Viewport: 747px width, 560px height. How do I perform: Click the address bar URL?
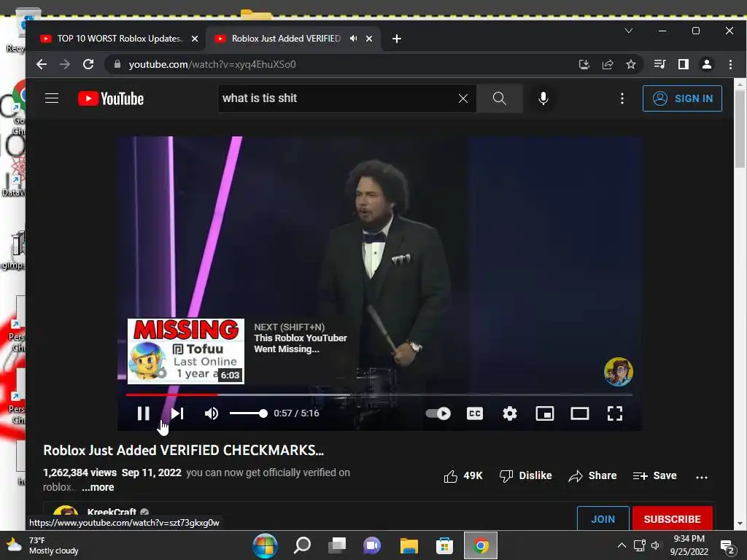tap(212, 64)
